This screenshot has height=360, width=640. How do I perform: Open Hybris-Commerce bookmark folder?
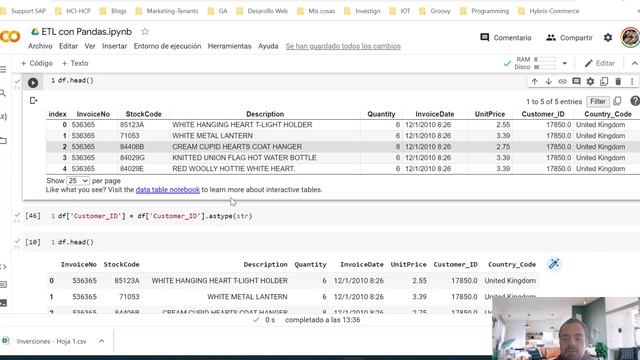[549, 11]
